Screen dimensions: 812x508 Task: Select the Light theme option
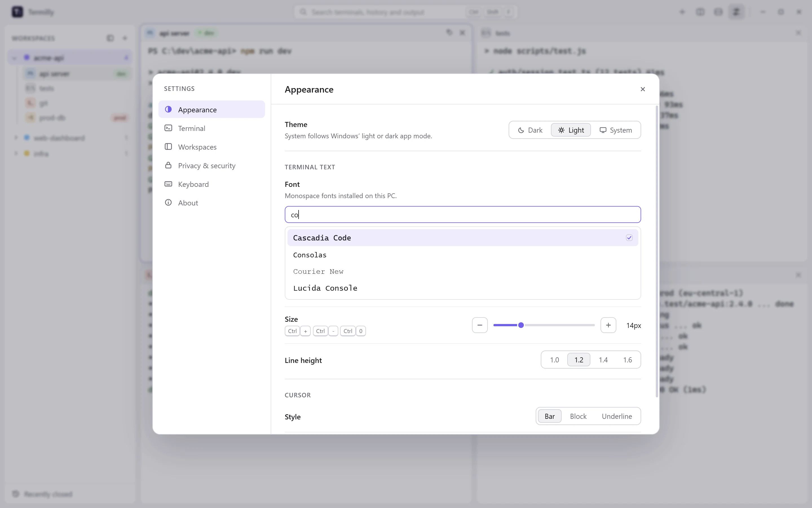(571, 130)
